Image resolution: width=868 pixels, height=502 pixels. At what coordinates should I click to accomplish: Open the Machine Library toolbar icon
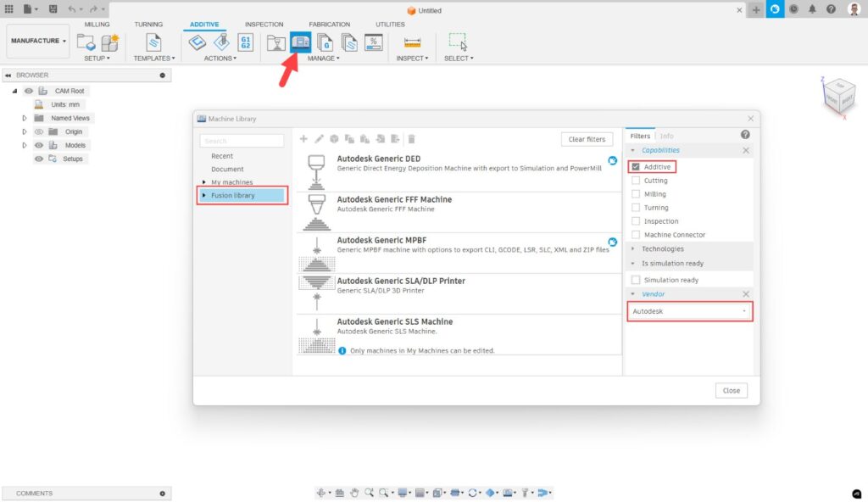click(x=301, y=42)
